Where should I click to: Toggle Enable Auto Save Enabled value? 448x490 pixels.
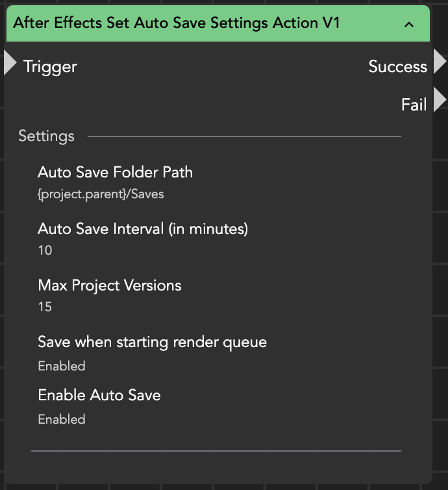[62, 419]
